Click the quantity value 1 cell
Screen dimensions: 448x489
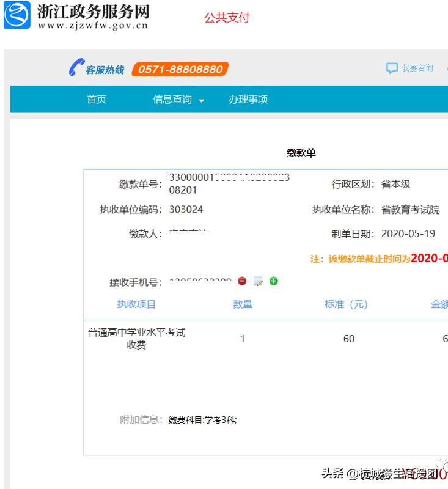pyautogui.click(x=243, y=339)
